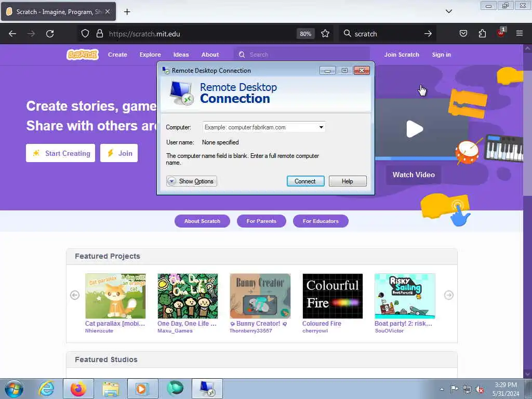
Task: Open the Windows Start orb
Action: coord(14,389)
